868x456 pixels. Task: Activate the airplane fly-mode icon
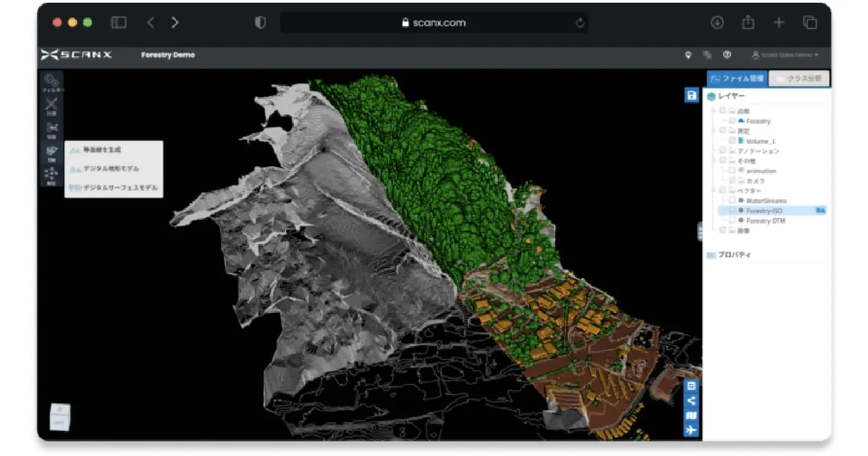coord(691,430)
